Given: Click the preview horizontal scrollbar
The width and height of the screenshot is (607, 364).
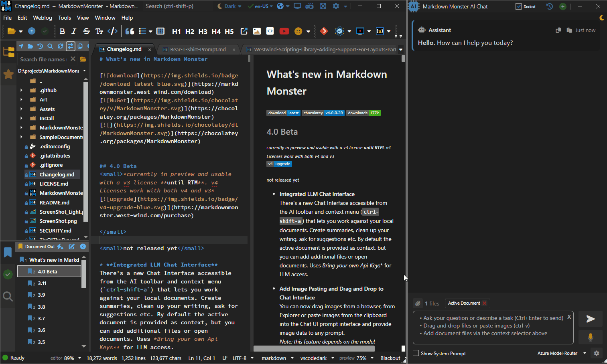Looking at the screenshot, I should [314, 348].
